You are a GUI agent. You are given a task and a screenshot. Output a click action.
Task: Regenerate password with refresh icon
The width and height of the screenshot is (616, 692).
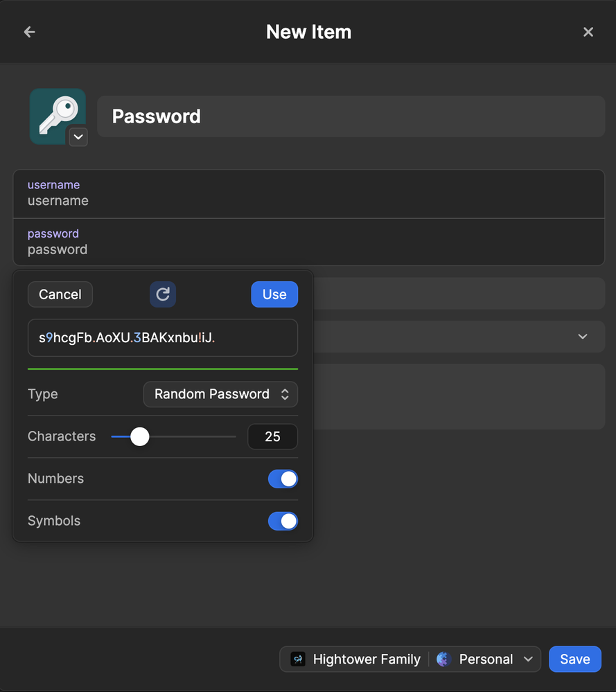[x=163, y=294]
